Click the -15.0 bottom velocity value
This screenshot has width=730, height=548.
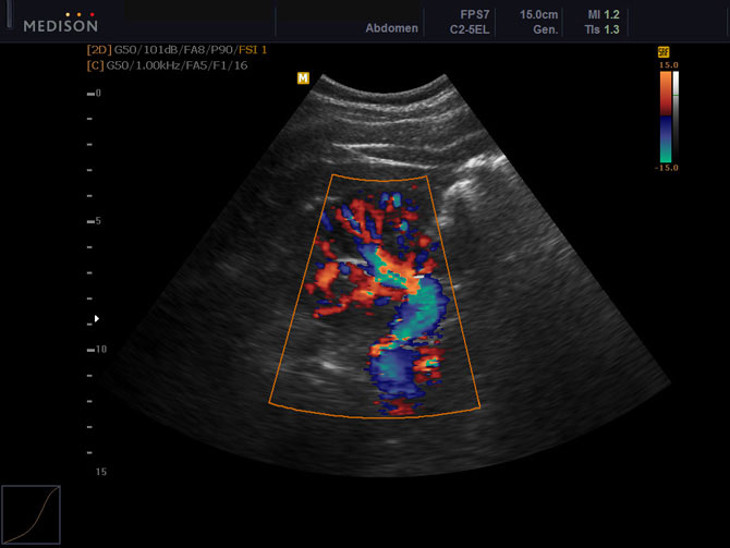667,168
